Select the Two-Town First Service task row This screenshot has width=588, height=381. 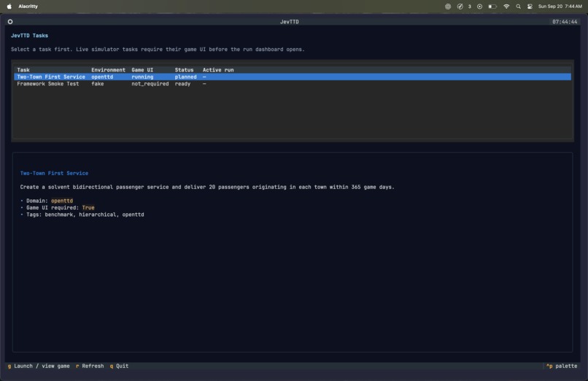(x=293, y=77)
